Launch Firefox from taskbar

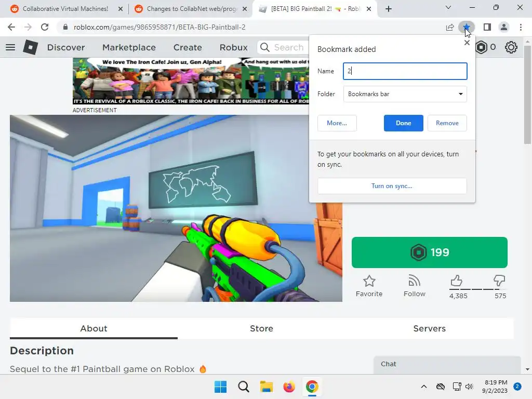(x=289, y=387)
